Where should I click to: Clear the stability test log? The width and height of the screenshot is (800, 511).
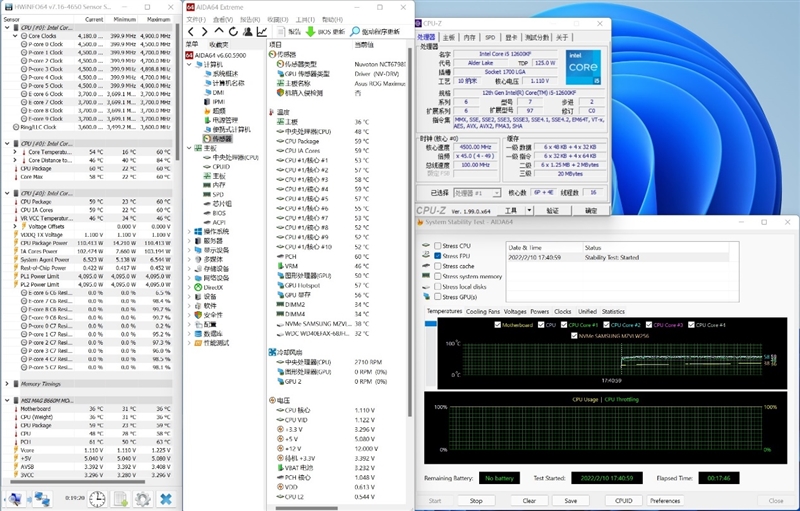(x=529, y=501)
